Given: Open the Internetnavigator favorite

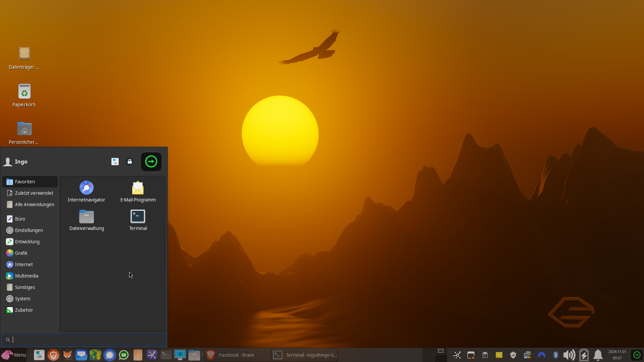Looking at the screenshot, I should point(86,191).
